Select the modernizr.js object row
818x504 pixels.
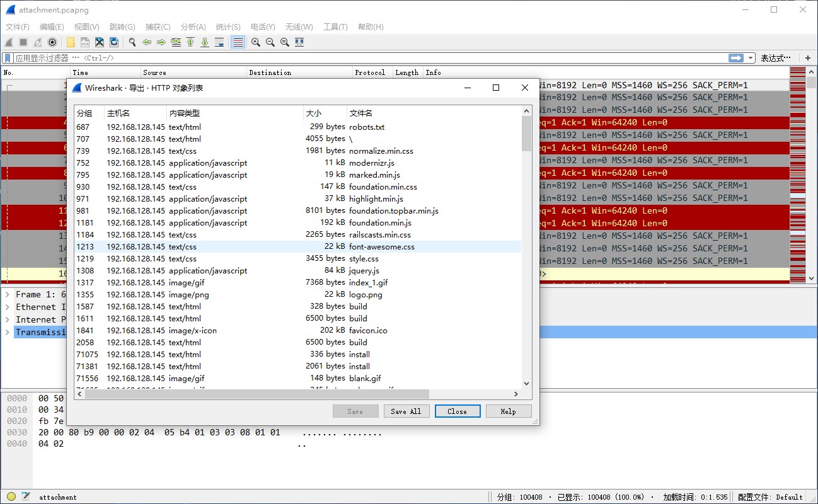(297, 163)
